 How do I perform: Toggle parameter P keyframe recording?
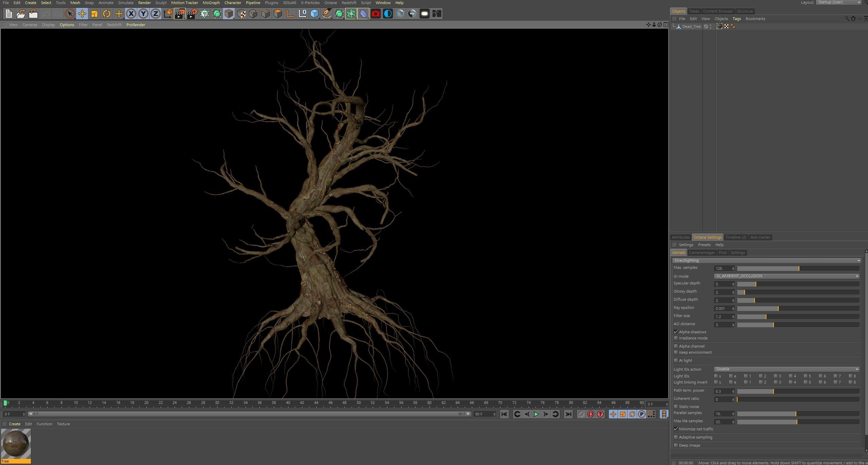click(641, 414)
